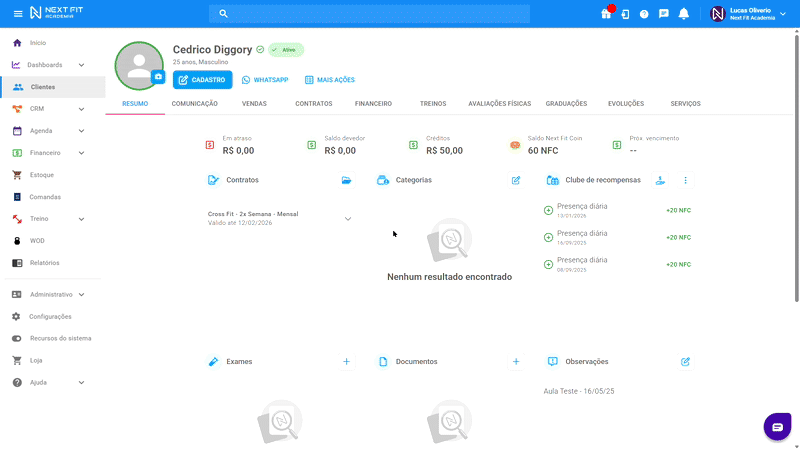Click the Presença diária entry dated 13/01/2026
The height and width of the screenshot is (450, 800).
(x=617, y=210)
